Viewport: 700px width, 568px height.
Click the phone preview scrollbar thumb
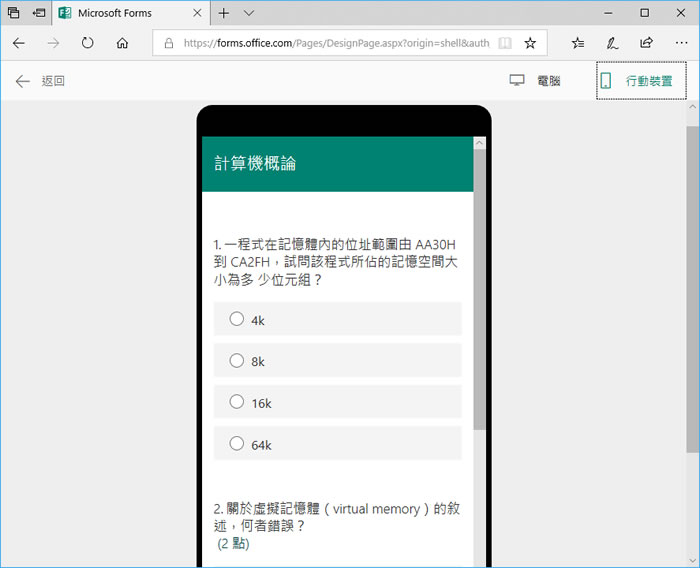pyautogui.click(x=479, y=289)
